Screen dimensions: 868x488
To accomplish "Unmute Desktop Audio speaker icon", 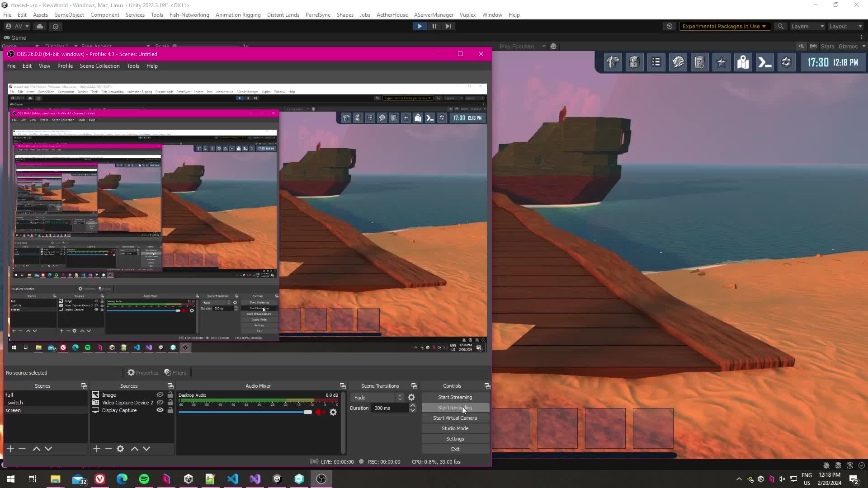I will coord(319,412).
